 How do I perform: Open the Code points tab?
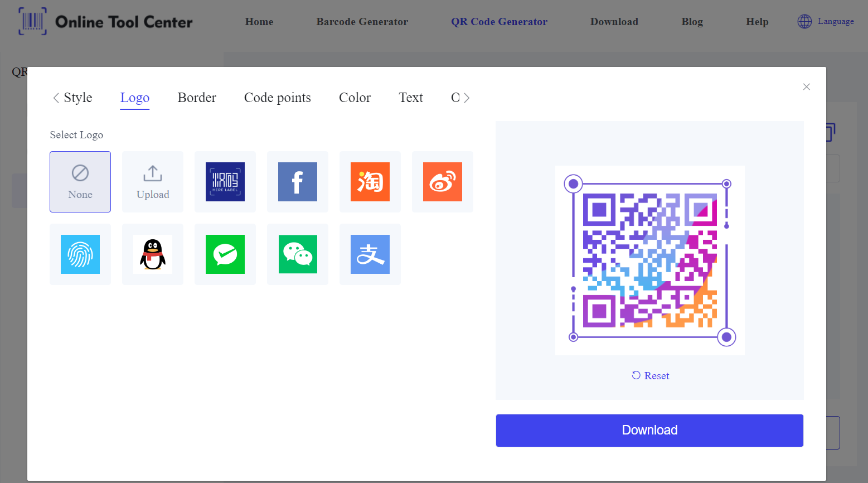point(278,98)
